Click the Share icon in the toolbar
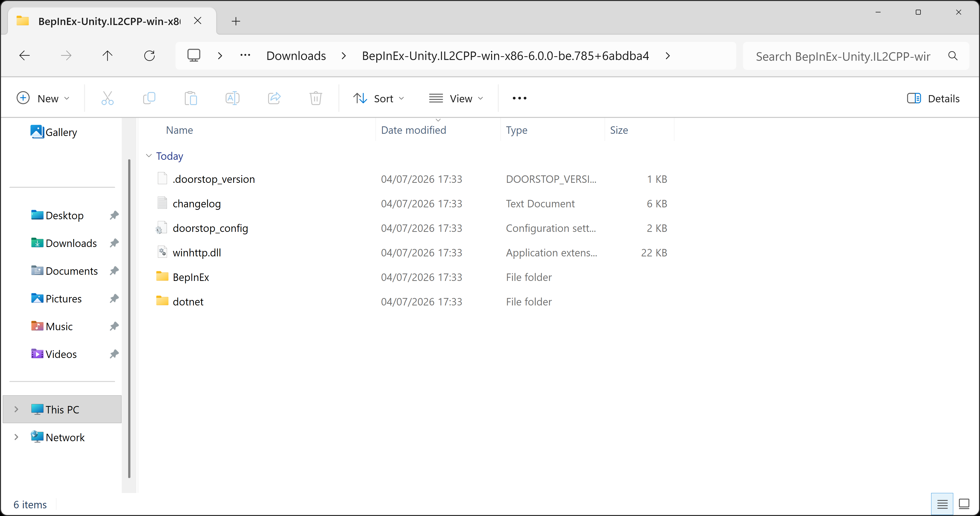This screenshot has width=980, height=516. pyautogui.click(x=274, y=98)
